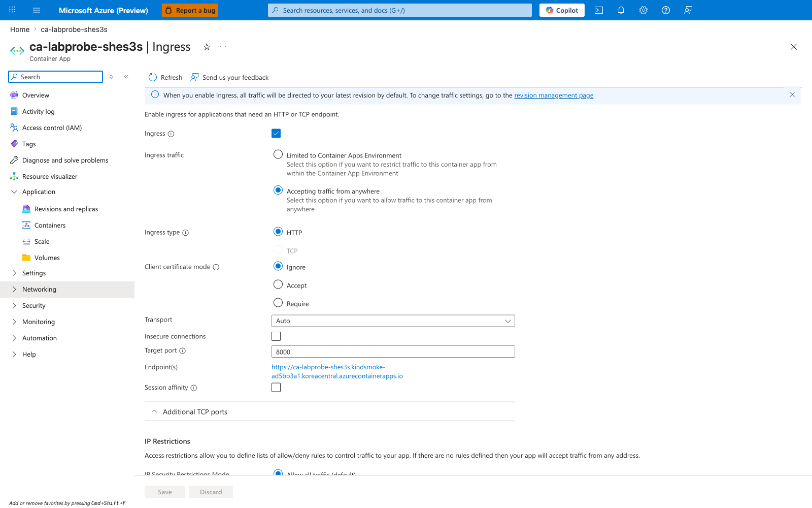This screenshot has width=812, height=508.
Task: Click the info icon next to Ingress
Action: click(171, 134)
